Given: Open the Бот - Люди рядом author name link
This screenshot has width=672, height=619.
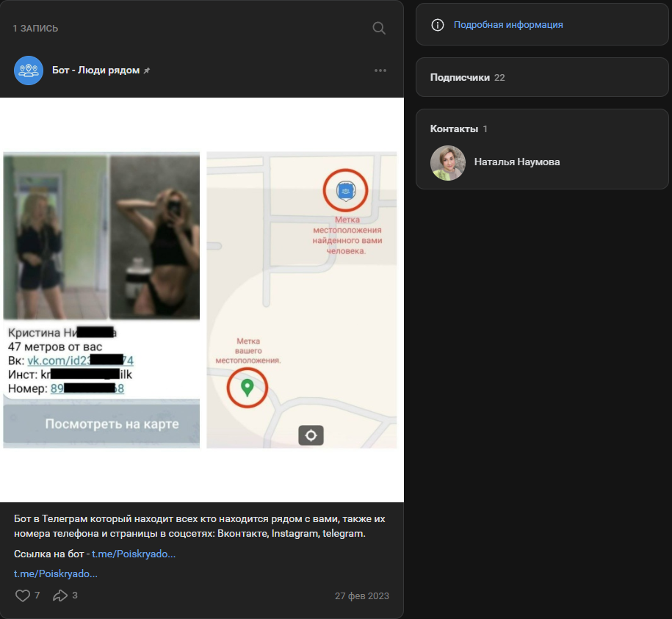Looking at the screenshot, I should pos(95,70).
